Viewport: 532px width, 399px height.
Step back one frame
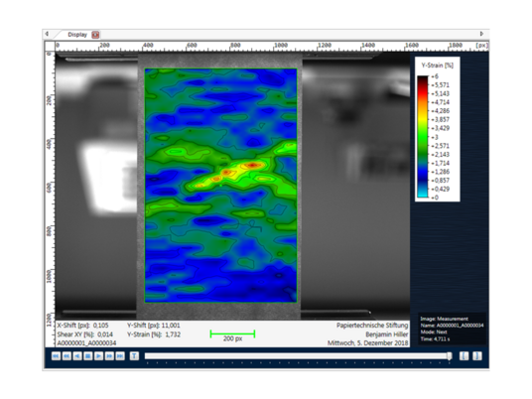pyautogui.click(x=77, y=356)
